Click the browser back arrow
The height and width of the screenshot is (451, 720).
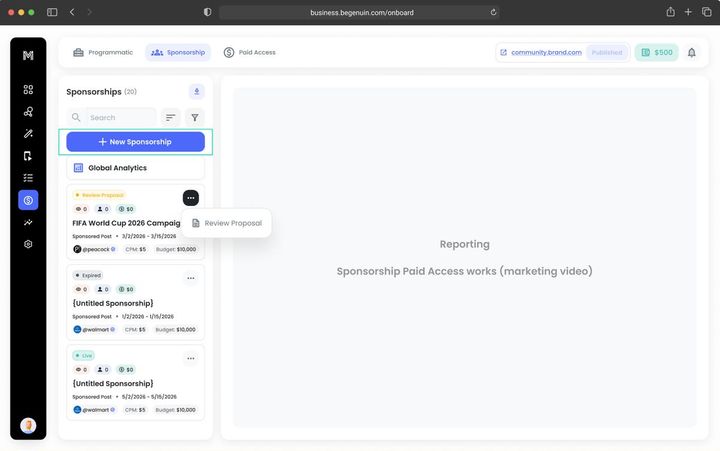point(72,12)
